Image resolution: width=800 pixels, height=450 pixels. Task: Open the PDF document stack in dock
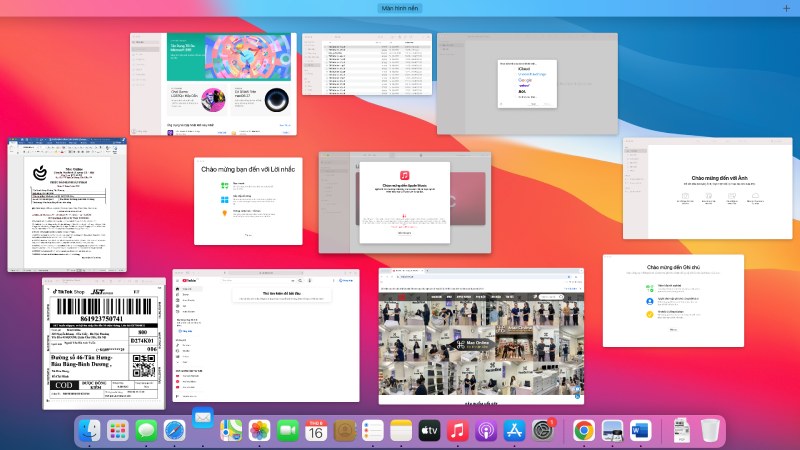[681, 431]
